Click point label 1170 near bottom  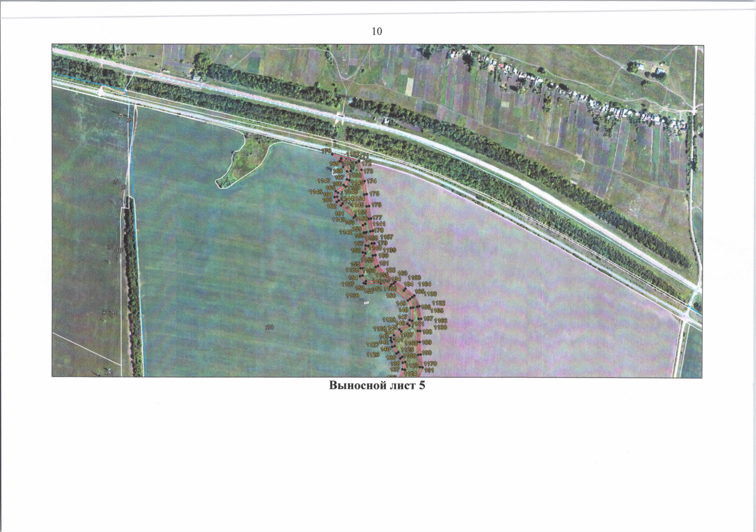coord(430,364)
